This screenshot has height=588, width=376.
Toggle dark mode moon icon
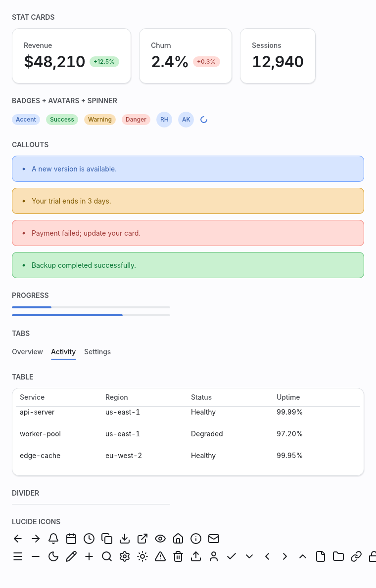53,556
